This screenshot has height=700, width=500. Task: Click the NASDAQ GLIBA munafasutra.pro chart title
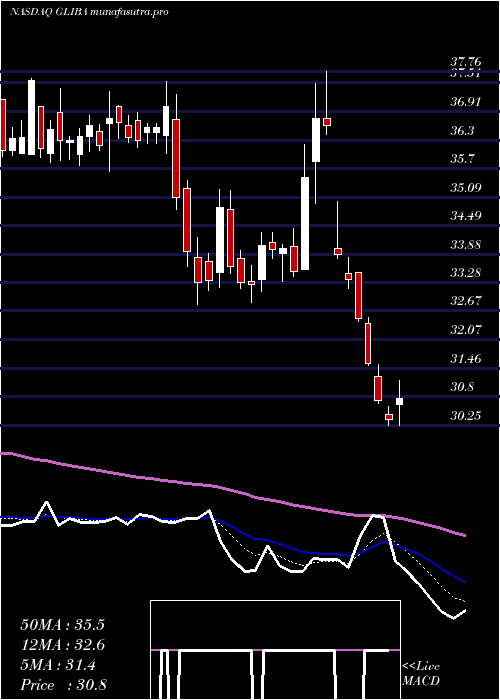pyautogui.click(x=89, y=12)
